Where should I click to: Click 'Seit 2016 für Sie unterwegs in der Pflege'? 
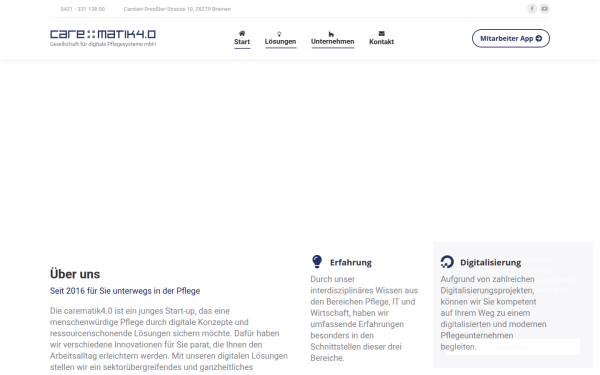[125, 291]
